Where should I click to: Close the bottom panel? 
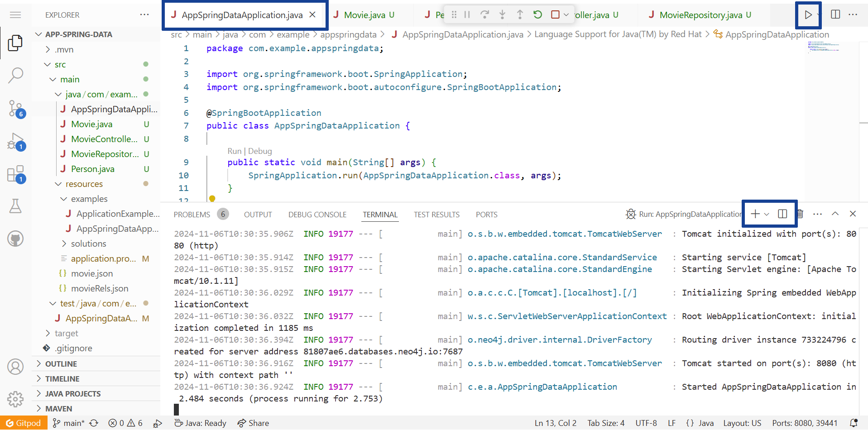853,214
